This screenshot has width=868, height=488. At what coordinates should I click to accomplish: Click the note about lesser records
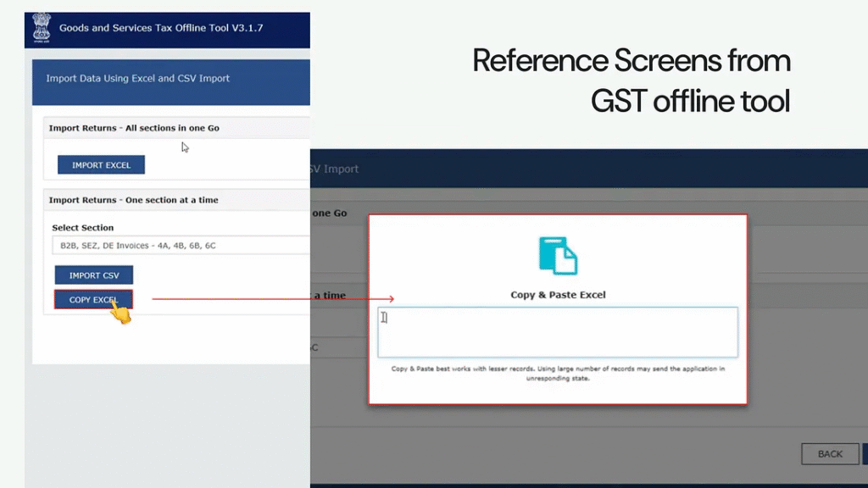coord(558,374)
